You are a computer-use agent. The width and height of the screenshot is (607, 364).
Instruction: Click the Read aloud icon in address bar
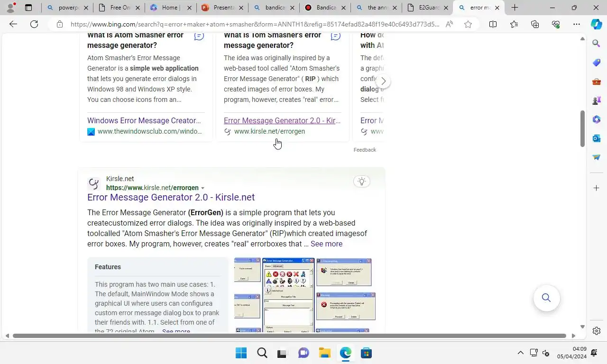coord(449,24)
